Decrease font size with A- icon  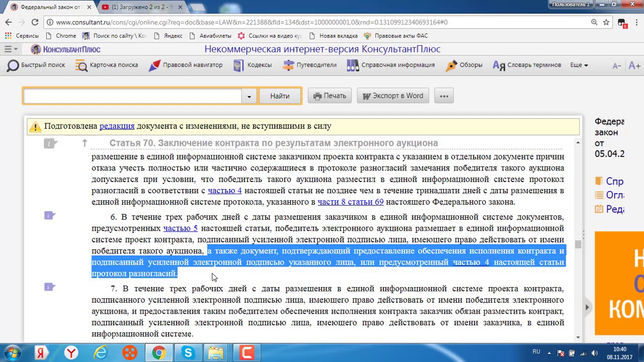616,66
